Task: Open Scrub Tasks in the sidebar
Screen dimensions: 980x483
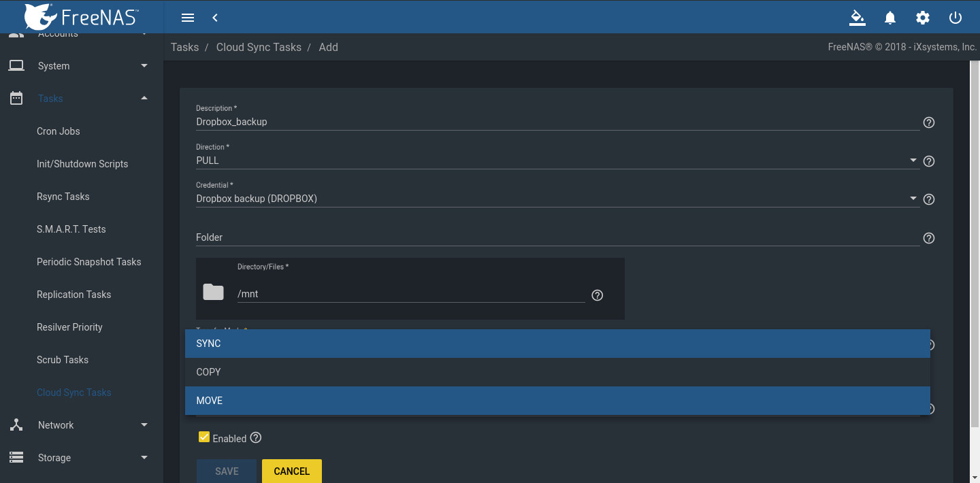Action: pyautogui.click(x=63, y=360)
